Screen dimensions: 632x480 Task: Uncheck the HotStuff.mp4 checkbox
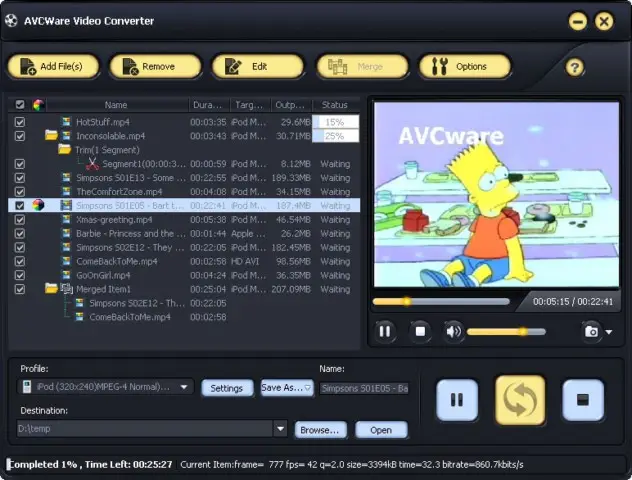click(20, 122)
